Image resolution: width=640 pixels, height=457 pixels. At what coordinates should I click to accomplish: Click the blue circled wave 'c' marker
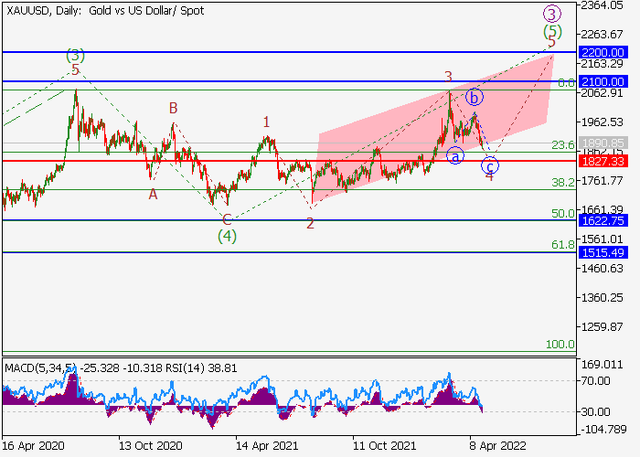491,164
